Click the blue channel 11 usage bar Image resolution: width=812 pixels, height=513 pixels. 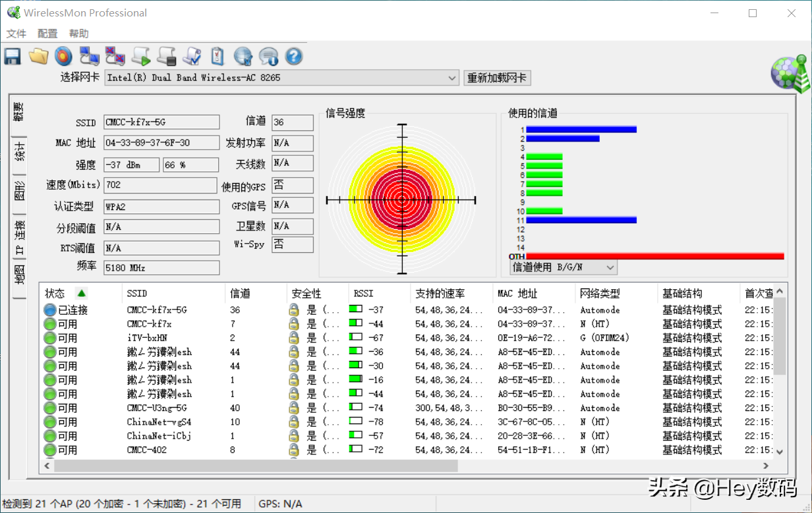click(x=581, y=220)
